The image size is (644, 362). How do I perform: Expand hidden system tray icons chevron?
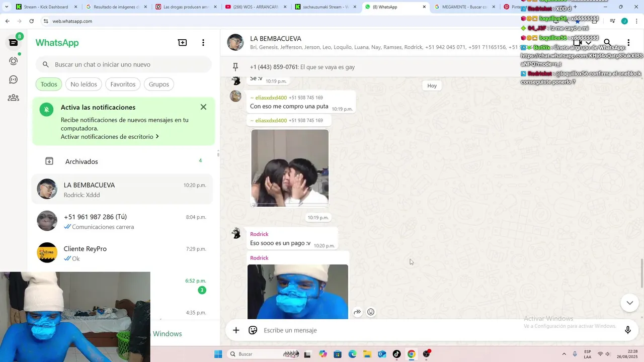(x=563, y=354)
